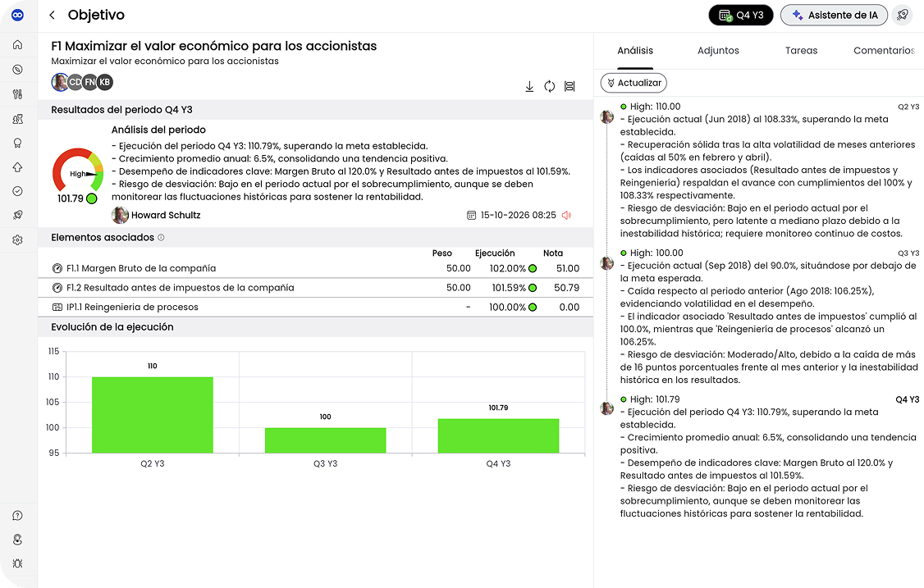The height and width of the screenshot is (588, 924).
Task: Click the High gauge showing 101.79
Action: click(x=77, y=175)
